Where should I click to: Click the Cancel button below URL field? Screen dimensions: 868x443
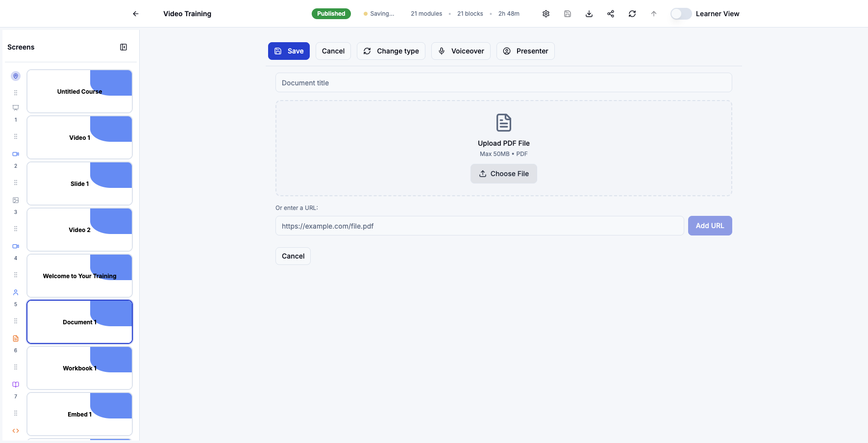point(293,256)
